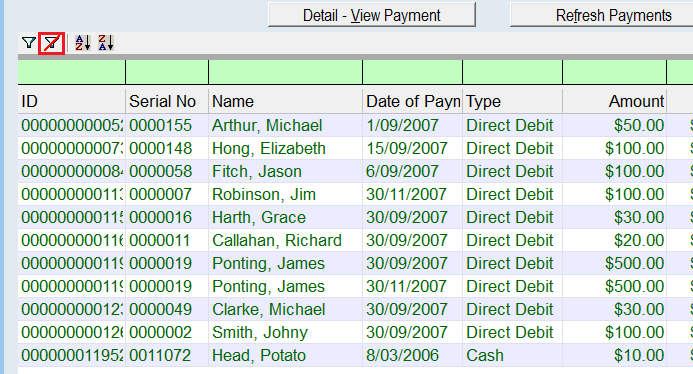
Task: Click the date 1/09/2007
Action: [402, 125]
